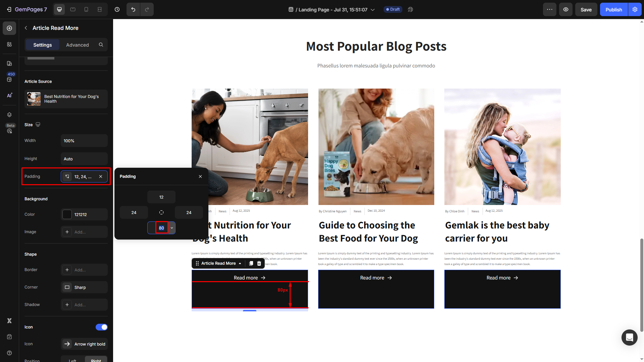
Task: Click the responsive device icon next to Size
Action: (38, 124)
